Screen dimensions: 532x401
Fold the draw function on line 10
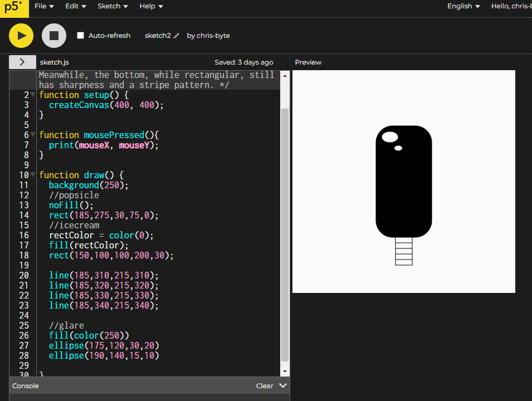(33, 175)
